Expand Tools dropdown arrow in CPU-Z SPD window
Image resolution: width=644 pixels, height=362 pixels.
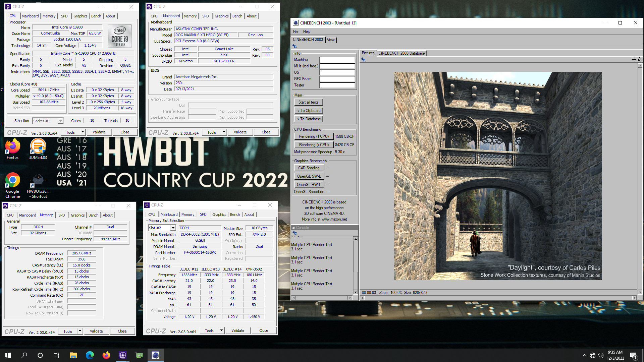point(221,330)
